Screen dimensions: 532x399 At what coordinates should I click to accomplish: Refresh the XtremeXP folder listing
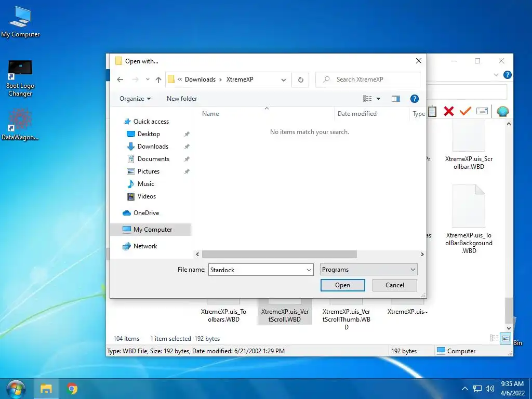(x=301, y=79)
